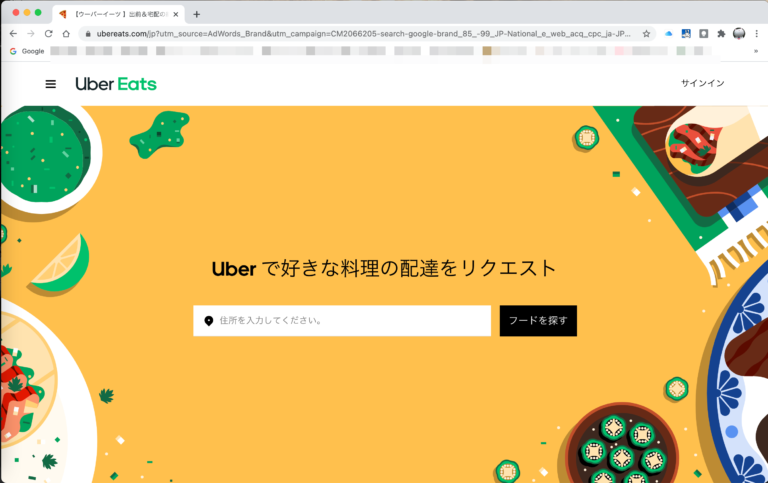
Task: Click the サインイン link
Action: point(702,83)
